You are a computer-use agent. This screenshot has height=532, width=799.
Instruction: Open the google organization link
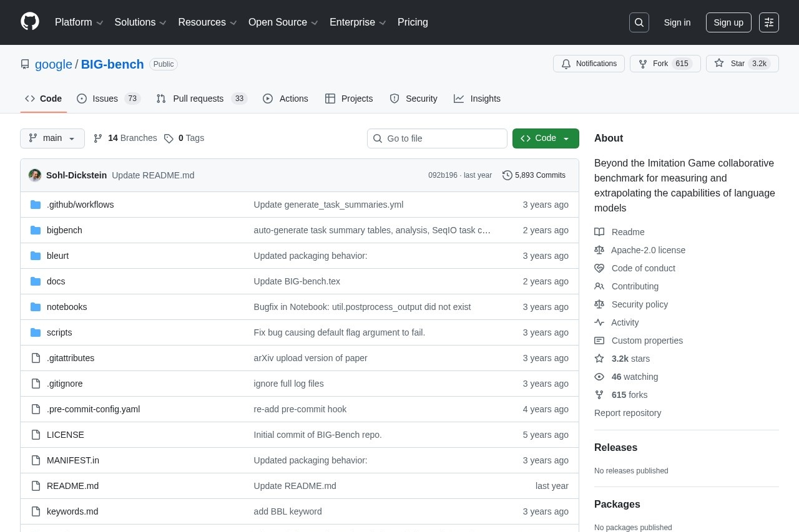click(54, 64)
